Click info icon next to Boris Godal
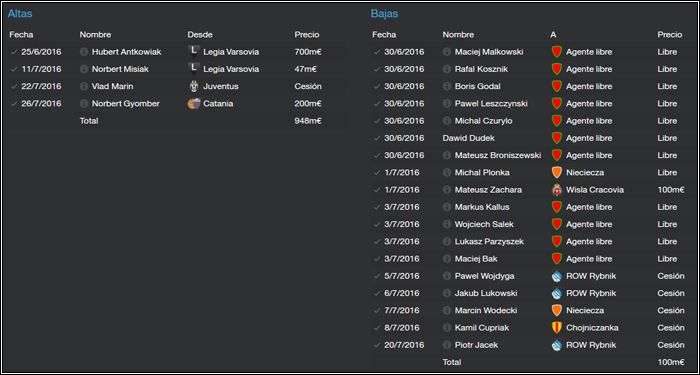Image resolution: width=700 pixels, height=375 pixels. [446, 86]
